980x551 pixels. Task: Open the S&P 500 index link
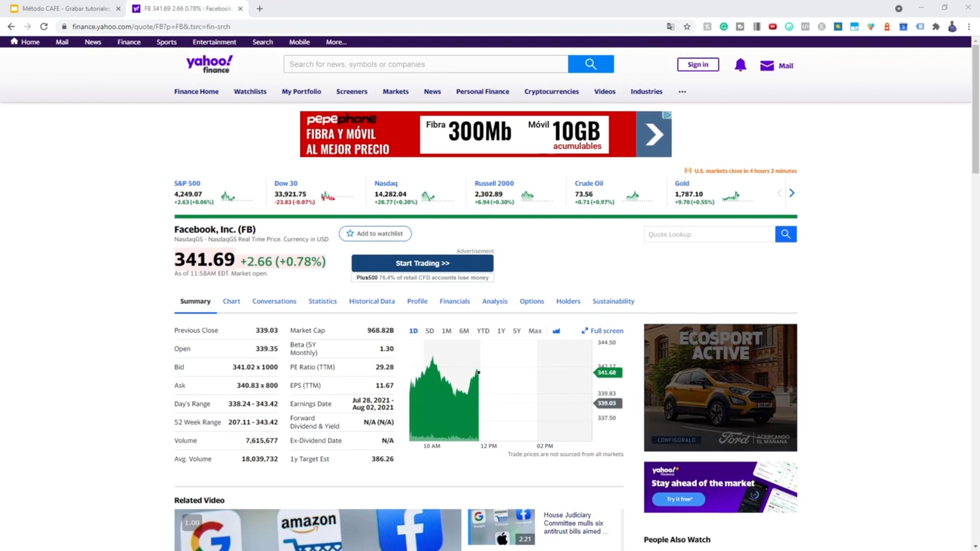187,184
